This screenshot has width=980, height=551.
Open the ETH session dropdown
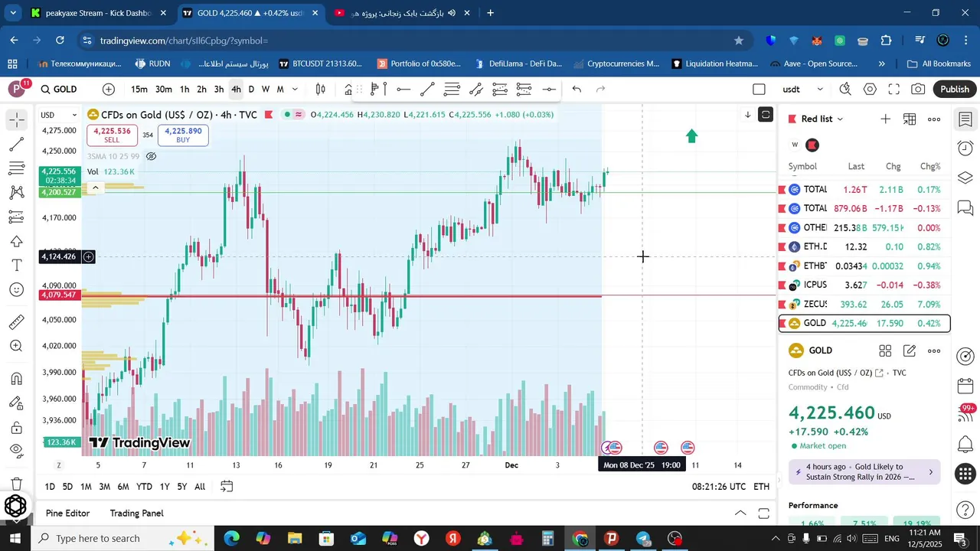(761, 487)
